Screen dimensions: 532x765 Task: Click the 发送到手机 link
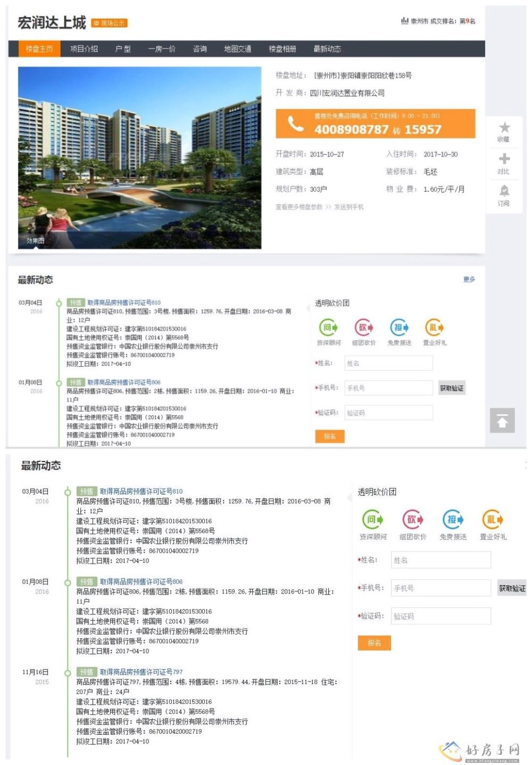point(349,207)
